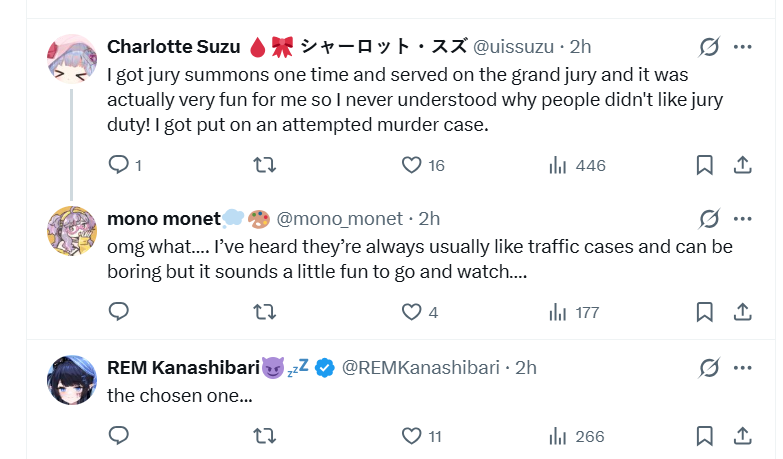This screenshot has width=783, height=459.
Task: Open more options on Charlotte Suzu's tweet
Action: (743, 47)
